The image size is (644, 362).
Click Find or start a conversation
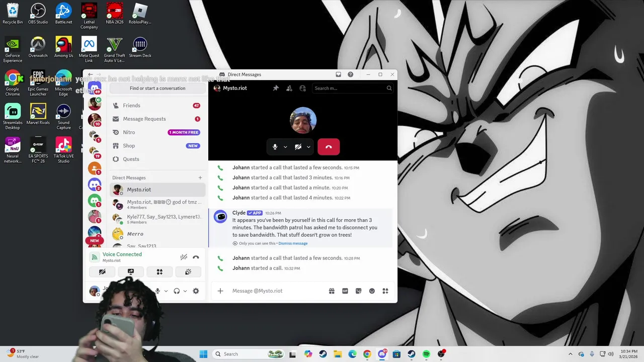coord(157,88)
